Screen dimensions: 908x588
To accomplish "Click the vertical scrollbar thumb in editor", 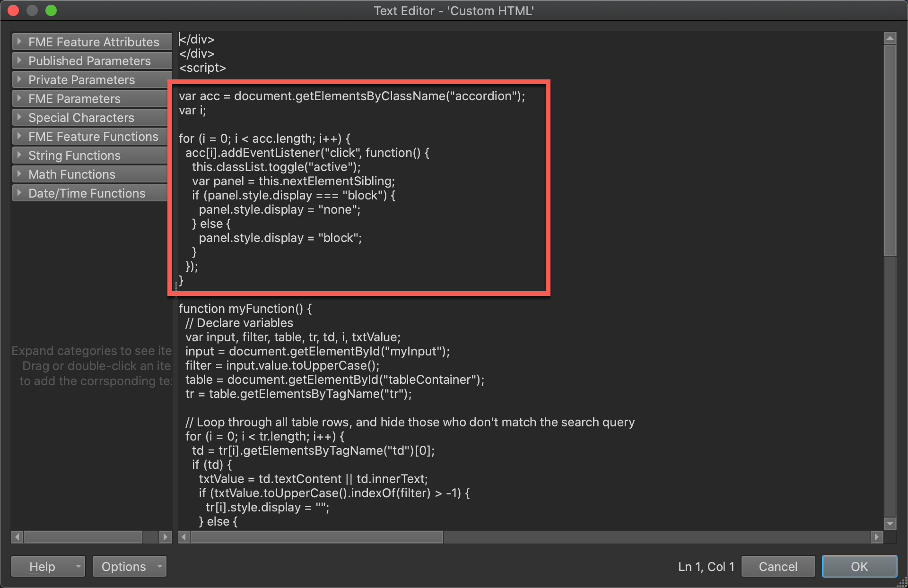I will coord(890,151).
